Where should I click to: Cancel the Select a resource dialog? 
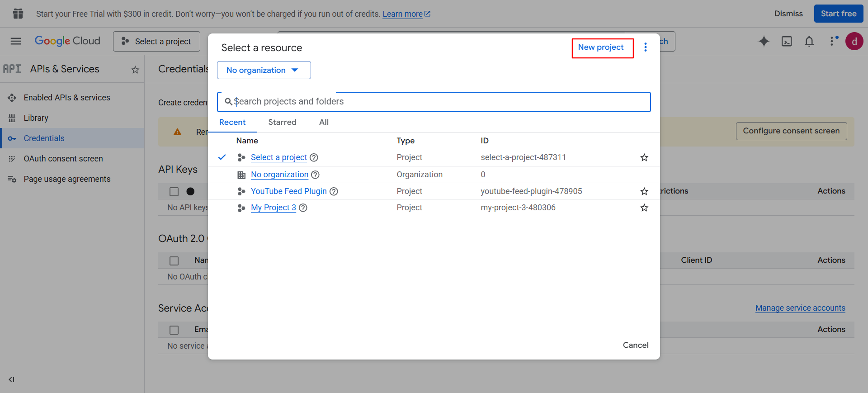point(635,345)
